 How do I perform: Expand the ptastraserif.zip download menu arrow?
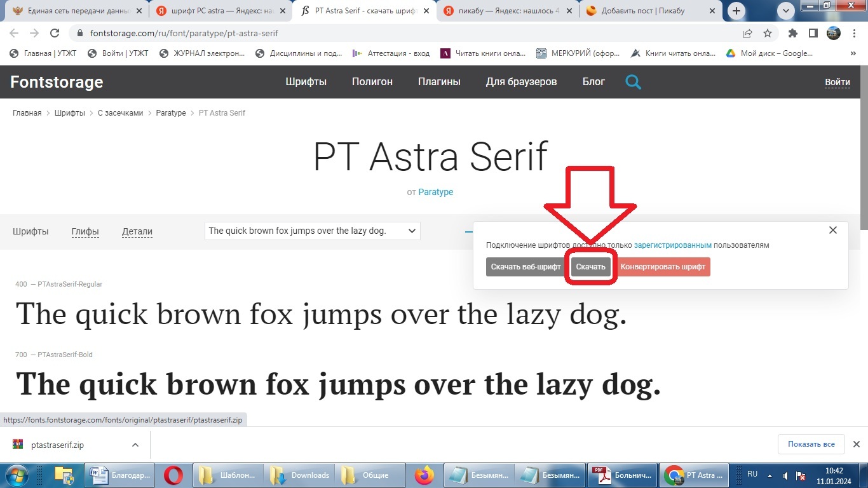[135, 445]
